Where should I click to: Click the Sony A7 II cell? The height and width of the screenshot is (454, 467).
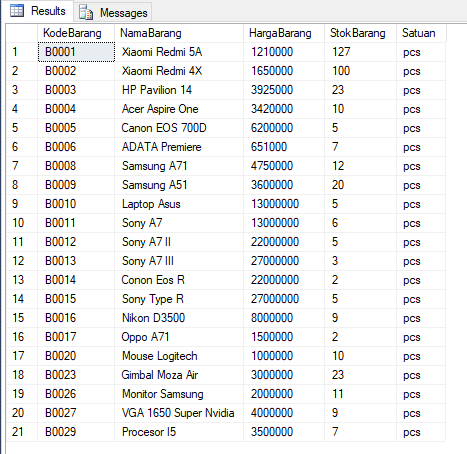179,242
